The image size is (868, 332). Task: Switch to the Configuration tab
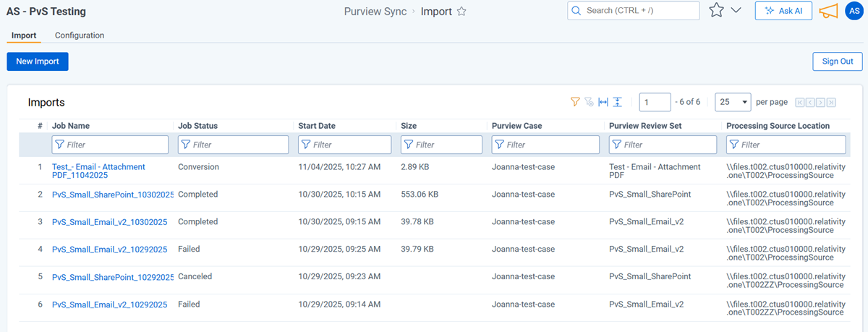tap(80, 35)
